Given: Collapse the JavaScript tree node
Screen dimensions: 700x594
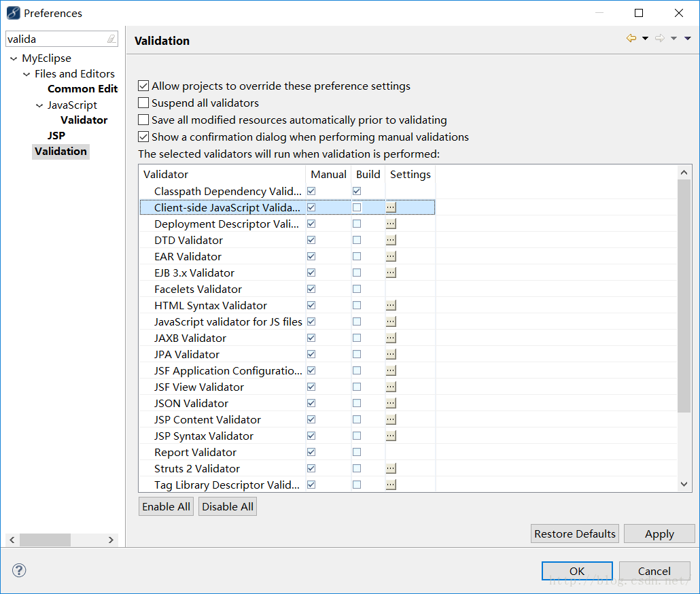Looking at the screenshot, I should [39, 105].
